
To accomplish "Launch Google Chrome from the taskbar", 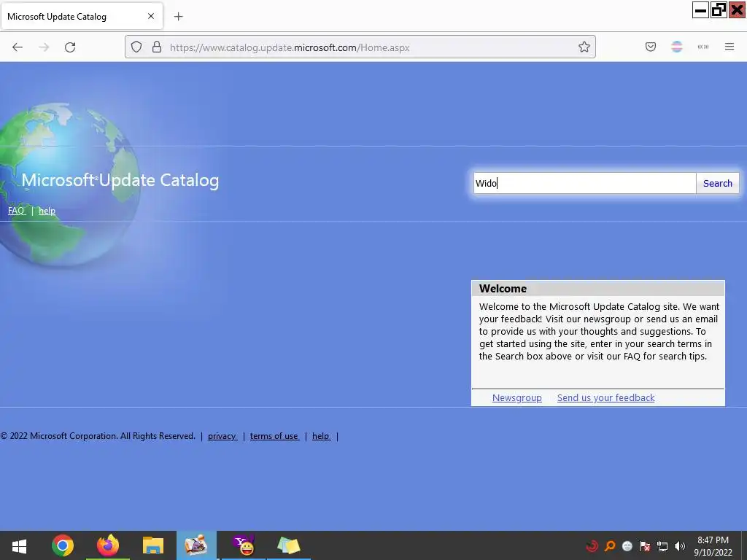I will pyautogui.click(x=63, y=545).
